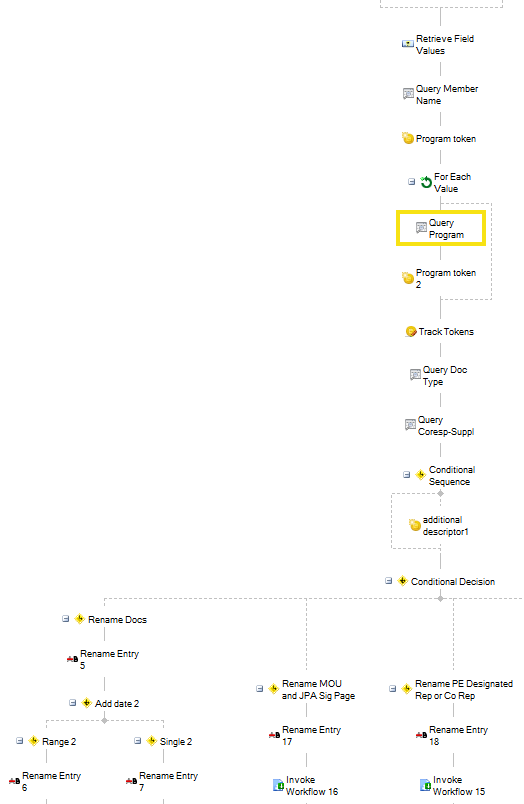Viewport: 524px width, 804px height.
Task: Collapse the Conditional Decision branches
Action: pyautogui.click(x=388, y=581)
